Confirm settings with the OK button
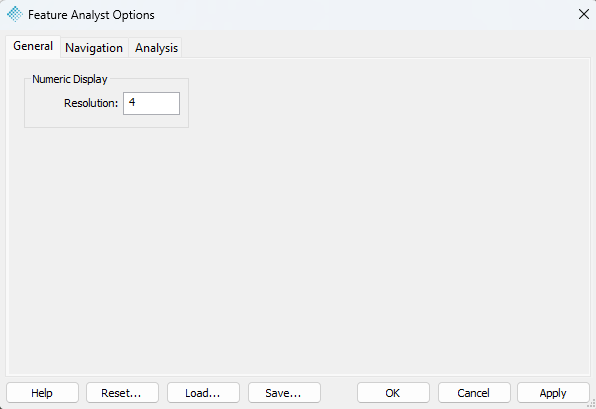 click(x=393, y=393)
